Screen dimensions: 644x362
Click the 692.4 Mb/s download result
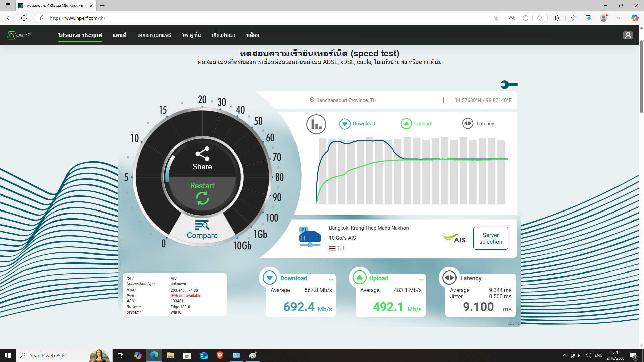coord(308,307)
